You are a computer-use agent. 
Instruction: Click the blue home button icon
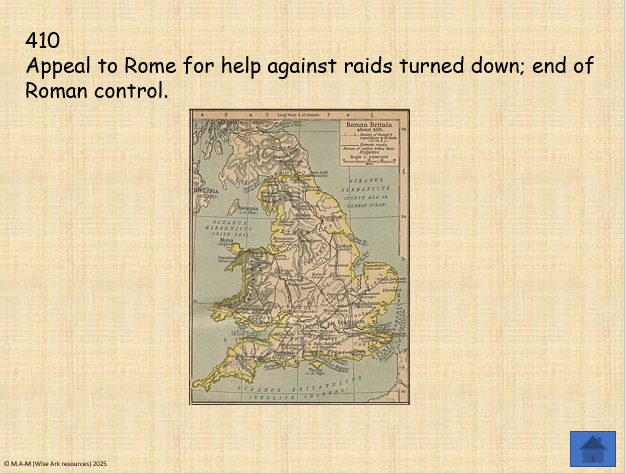click(x=592, y=448)
